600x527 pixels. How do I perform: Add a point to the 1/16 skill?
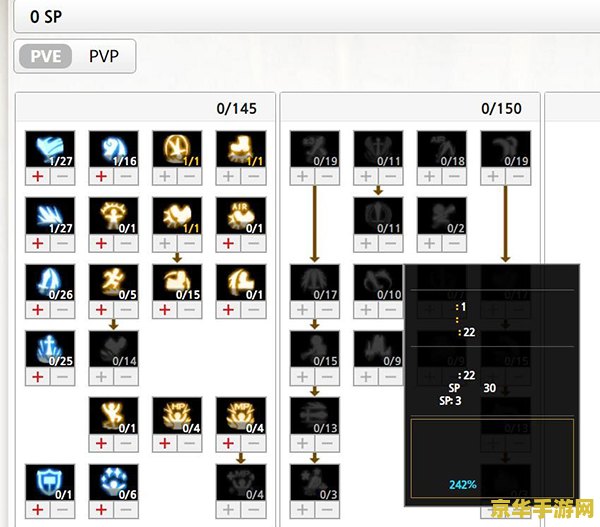[x=101, y=176]
